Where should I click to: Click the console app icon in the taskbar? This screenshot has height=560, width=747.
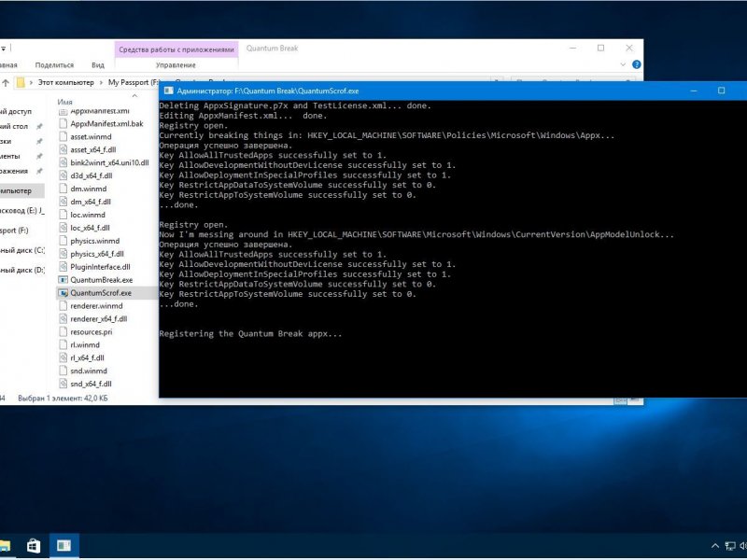coord(63,545)
